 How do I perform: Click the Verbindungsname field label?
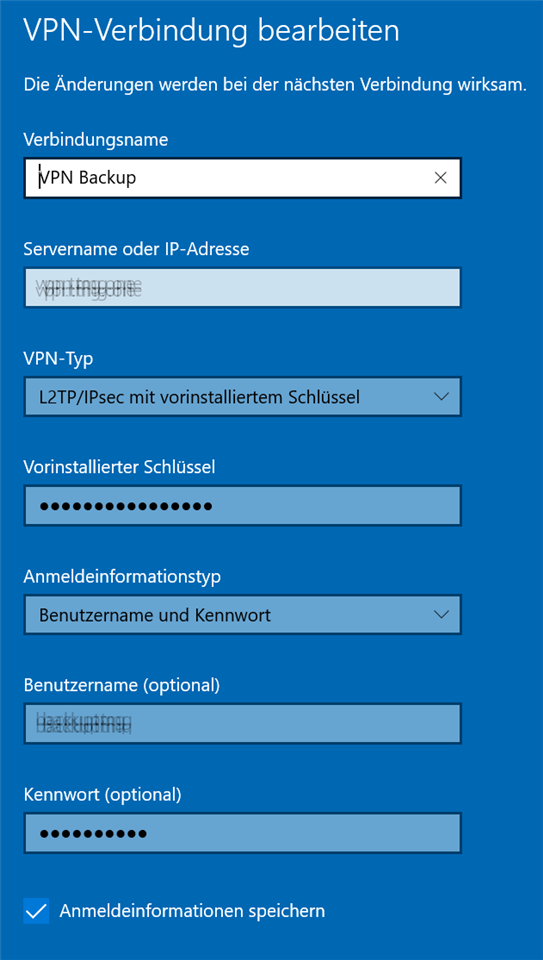pos(95,140)
